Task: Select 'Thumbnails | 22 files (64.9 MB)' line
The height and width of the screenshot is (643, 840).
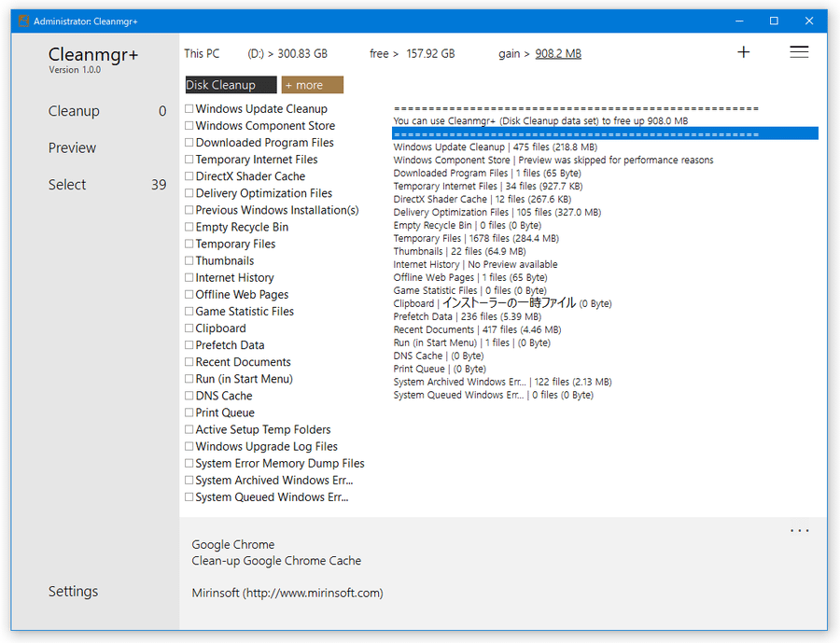Action: click(459, 251)
